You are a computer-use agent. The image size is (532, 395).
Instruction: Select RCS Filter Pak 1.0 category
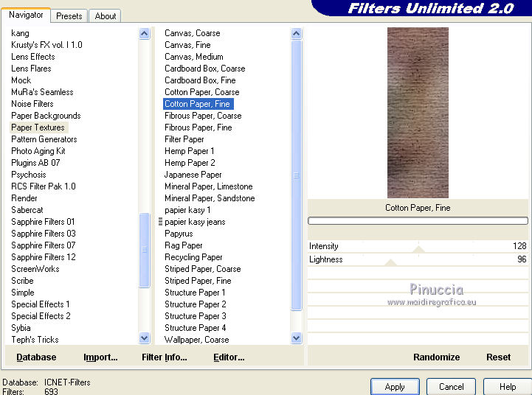(x=44, y=186)
